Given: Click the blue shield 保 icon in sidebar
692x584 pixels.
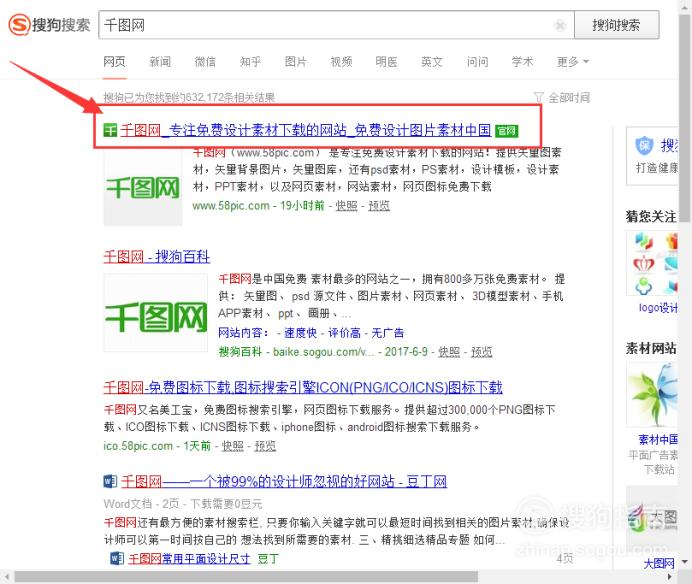Looking at the screenshot, I should tap(644, 146).
